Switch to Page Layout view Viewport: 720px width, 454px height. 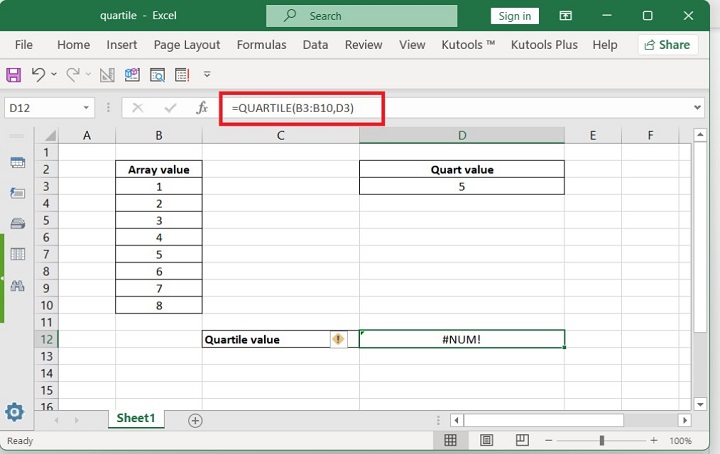click(x=486, y=440)
